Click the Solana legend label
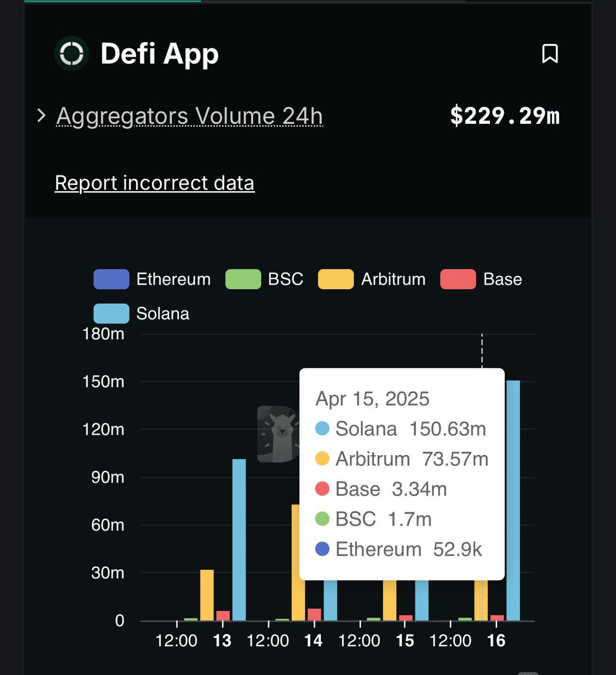This screenshot has height=675, width=616. point(162,313)
